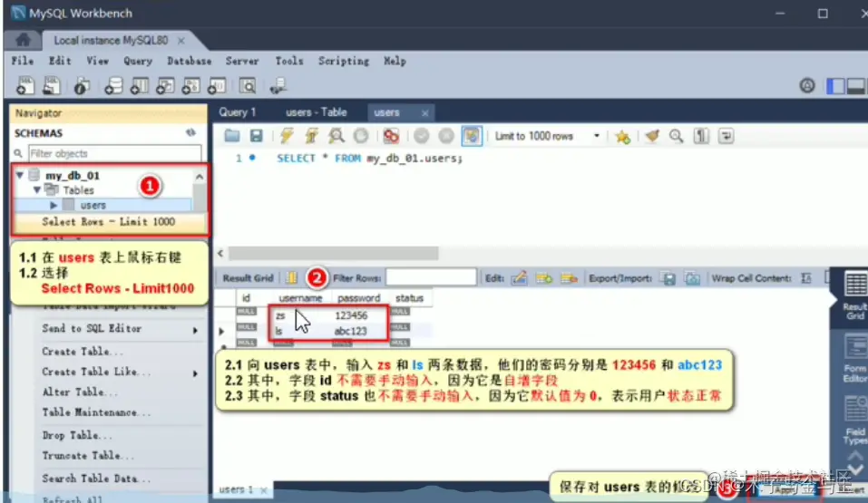This screenshot has width=868, height=503.
Task: Click the create stored procedure icon
Action: pos(191,86)
